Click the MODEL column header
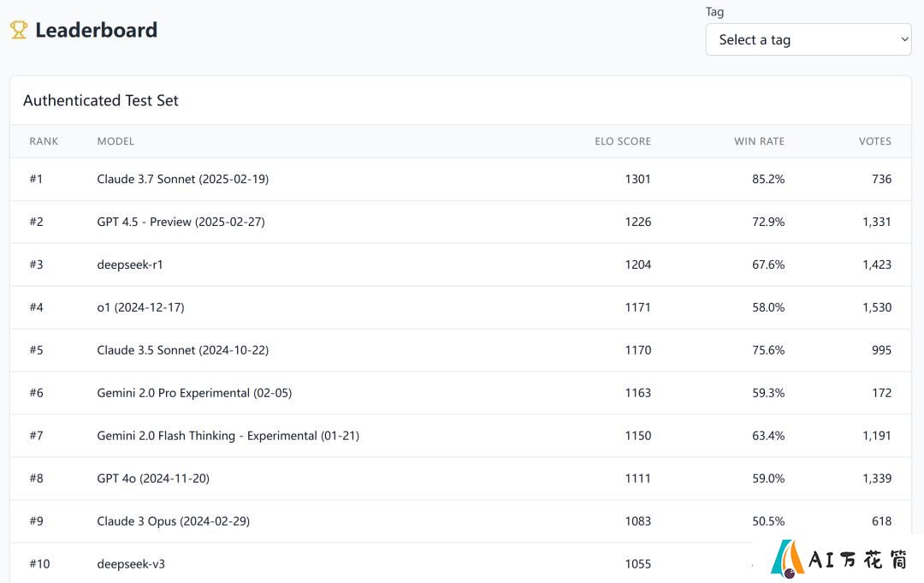 click(x=115, y=141)
